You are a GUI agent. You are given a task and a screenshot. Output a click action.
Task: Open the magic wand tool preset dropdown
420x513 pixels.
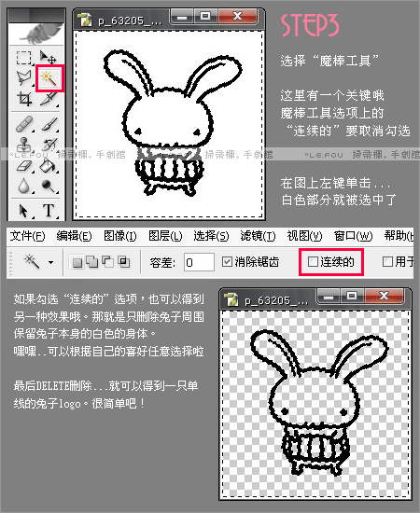coord(50,262)
